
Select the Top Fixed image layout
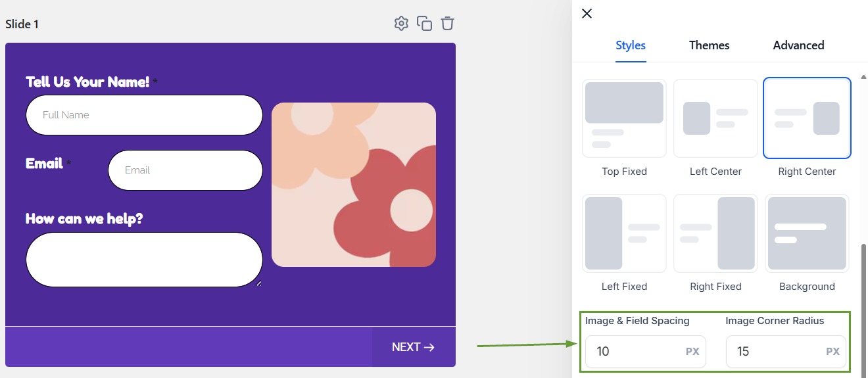point(624,118)
